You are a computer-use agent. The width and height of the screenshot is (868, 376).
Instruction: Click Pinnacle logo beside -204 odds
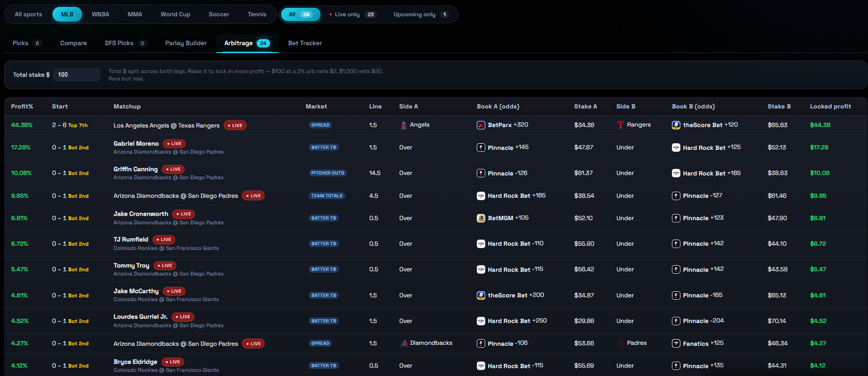tap(676, 321)
